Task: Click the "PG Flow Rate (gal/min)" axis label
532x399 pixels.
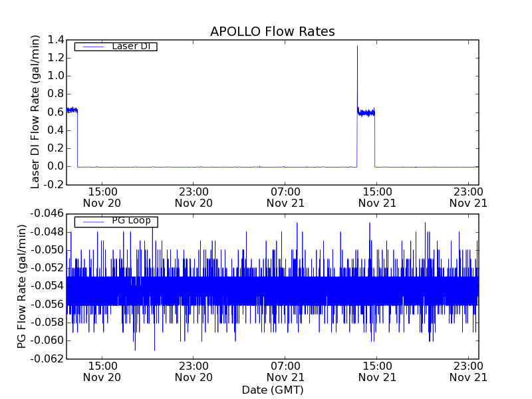Action: click(x=22, y=286)
